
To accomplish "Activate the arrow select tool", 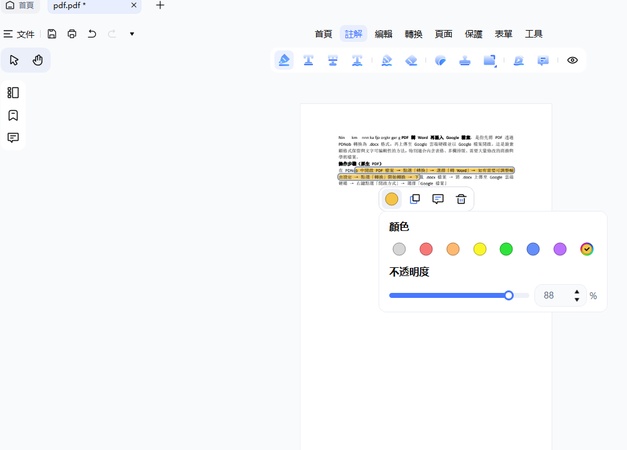I will pyautogui.click(x=14, y=60).
